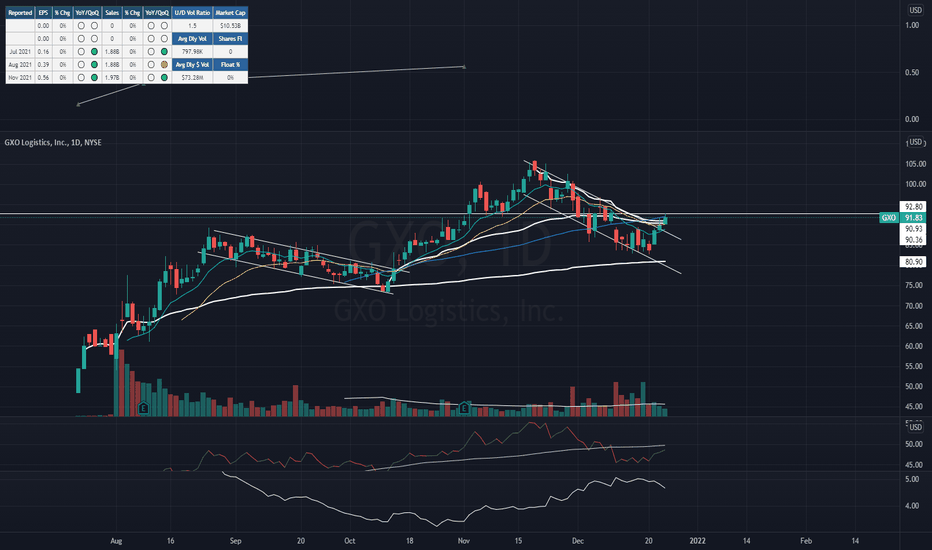Image resolution: width=932 pixels, height=550 pixels.
Task: Click the Sales column header
Action: [x=112, y=12]
